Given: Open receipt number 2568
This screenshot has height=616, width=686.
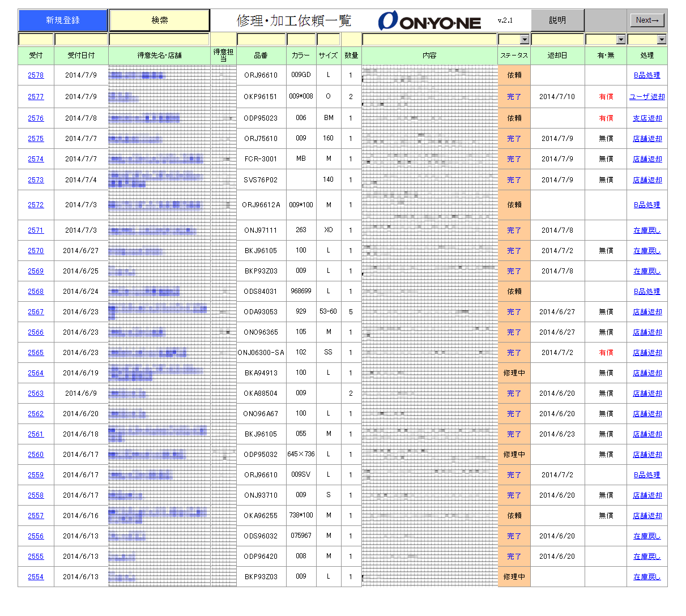Looking at the screenshot, I should (x=36, y=292).
